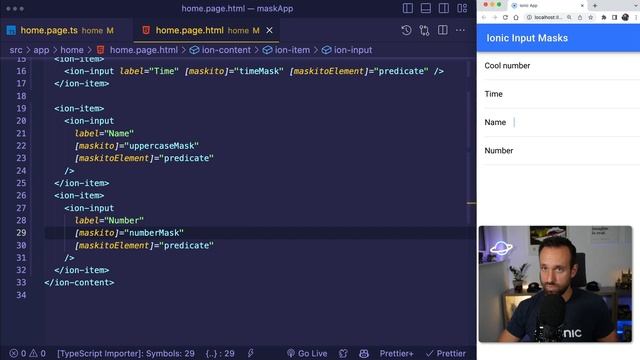Click the zoom magnifier icon in address bar
640x360 pixels.
coord(569,18)
